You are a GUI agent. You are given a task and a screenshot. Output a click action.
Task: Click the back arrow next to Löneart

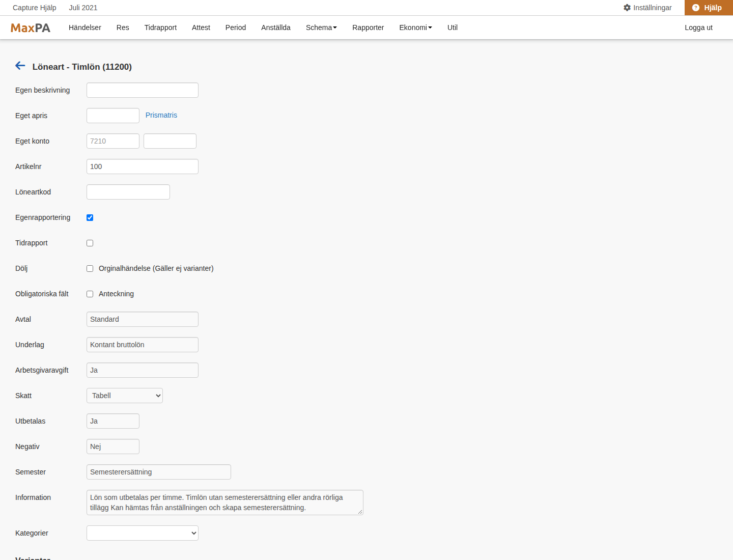point(20,66)
